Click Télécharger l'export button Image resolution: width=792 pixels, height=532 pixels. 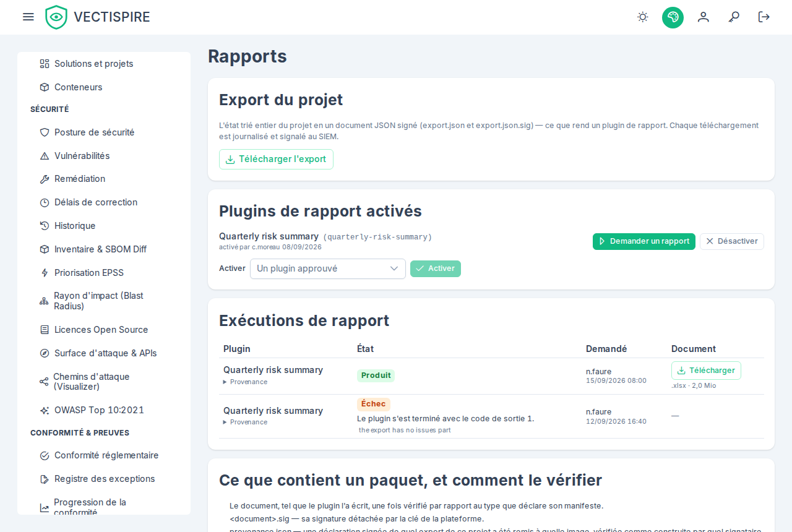276,159
